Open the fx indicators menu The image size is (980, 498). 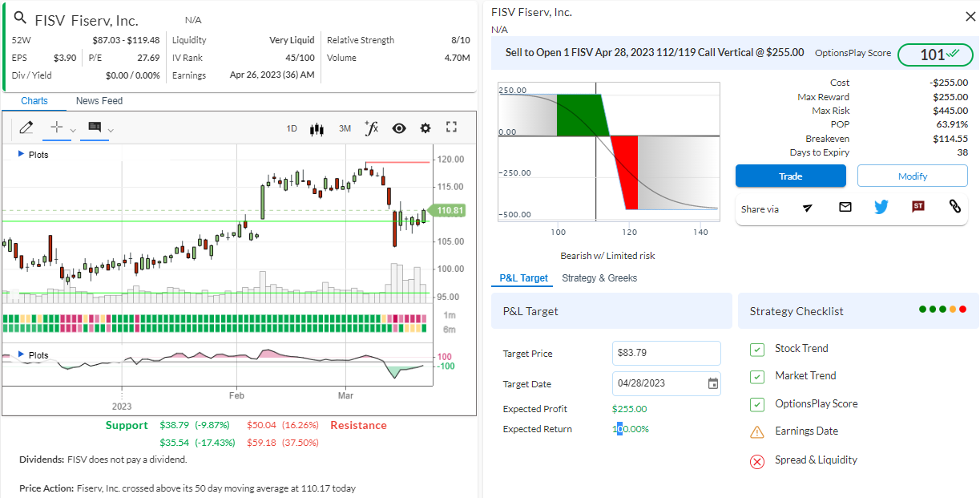(371, 128)
